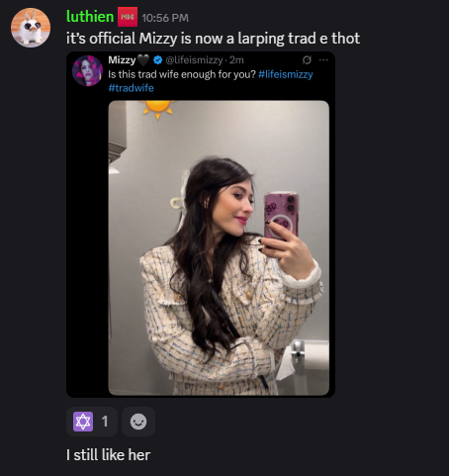Click the 2m tweet time label

[x=236, y=60]
